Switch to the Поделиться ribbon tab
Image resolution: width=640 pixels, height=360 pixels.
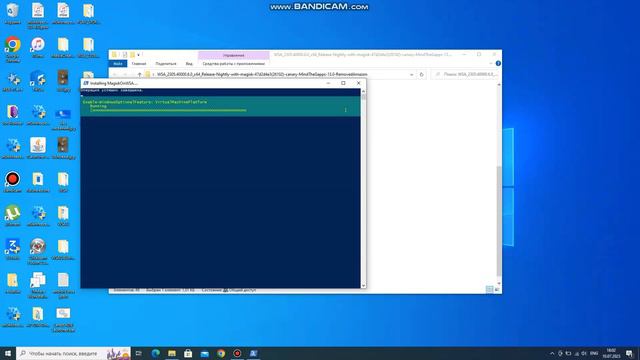pos(166,64)
